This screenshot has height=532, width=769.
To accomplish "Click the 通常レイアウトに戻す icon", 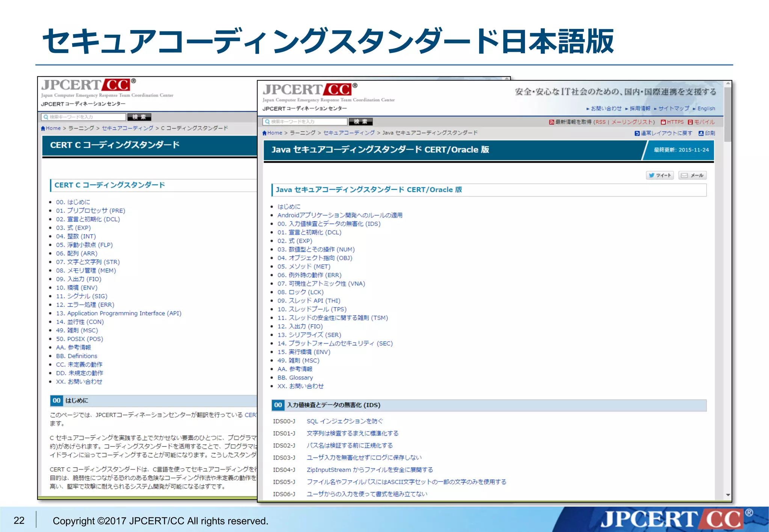I will coord(637,133).
